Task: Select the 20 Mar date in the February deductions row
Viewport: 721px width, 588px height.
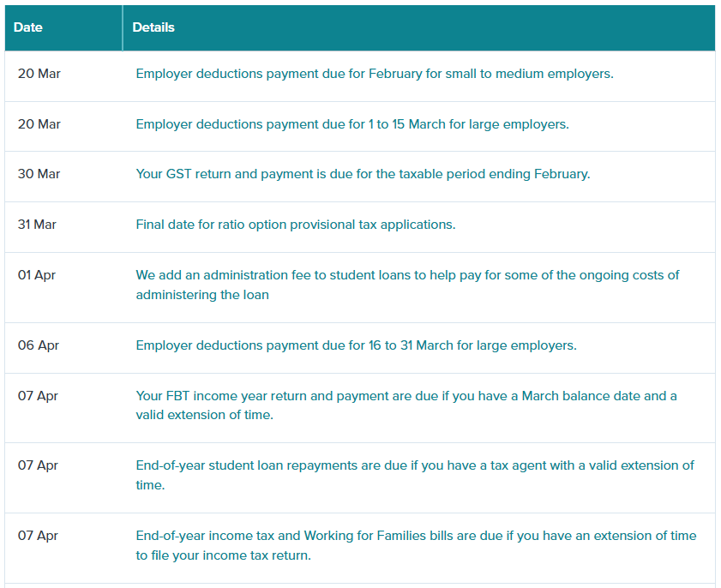Action: click(39, 74)
